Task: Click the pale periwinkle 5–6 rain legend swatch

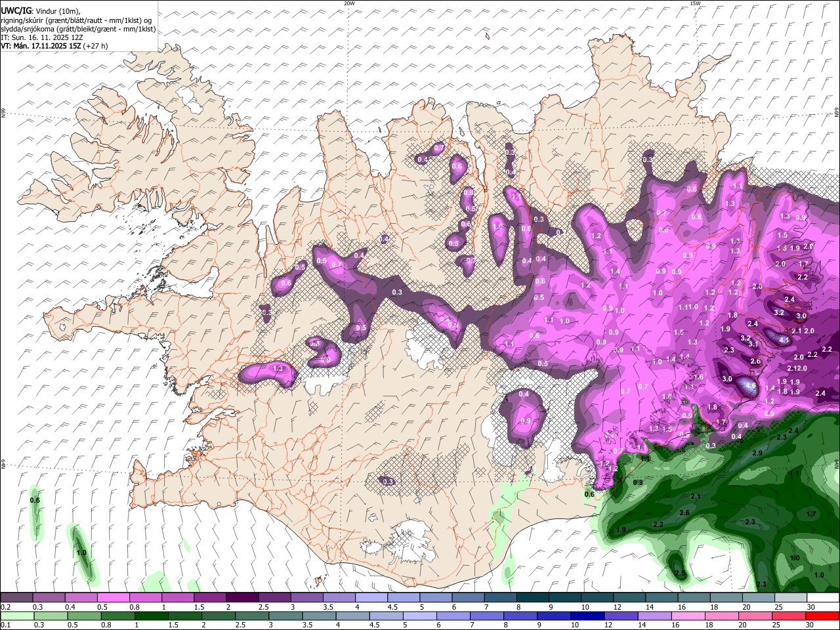Action: (419, 616)
